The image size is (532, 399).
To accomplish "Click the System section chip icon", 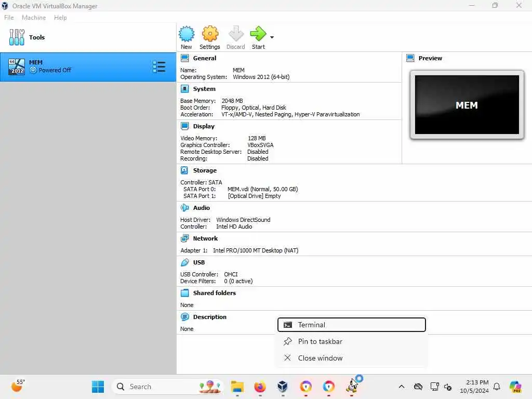I will click(x=184, y=89).
